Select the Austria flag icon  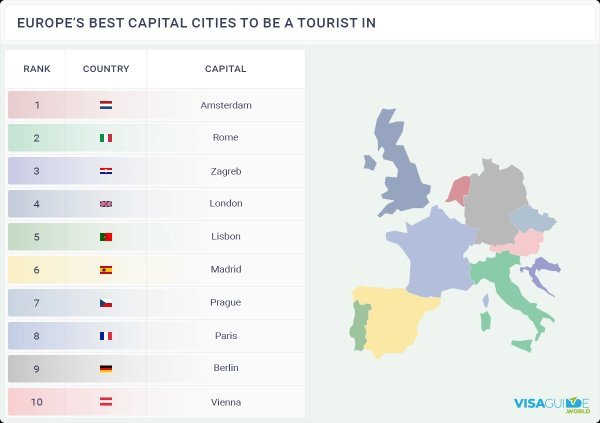(106, 402)
